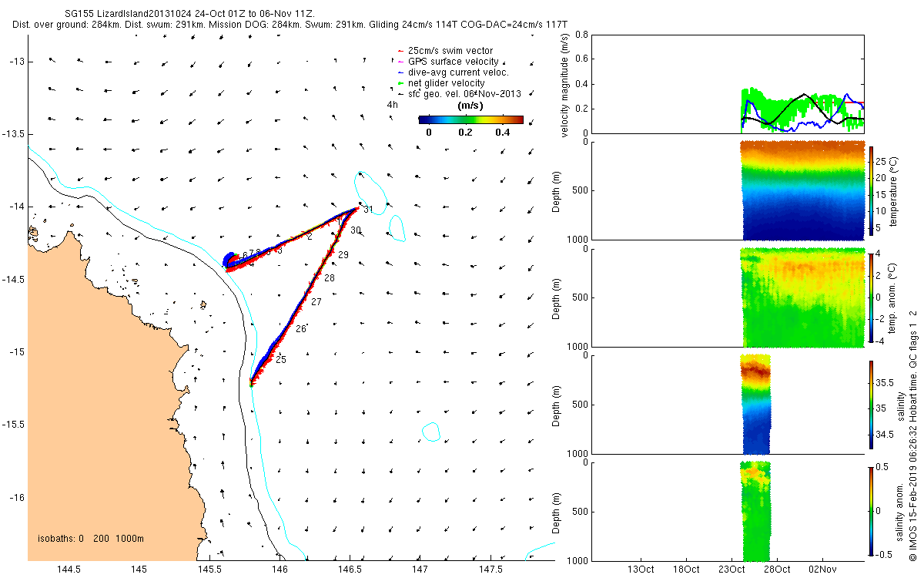Click the 144.5 longitude tick label

coord(69,570)
